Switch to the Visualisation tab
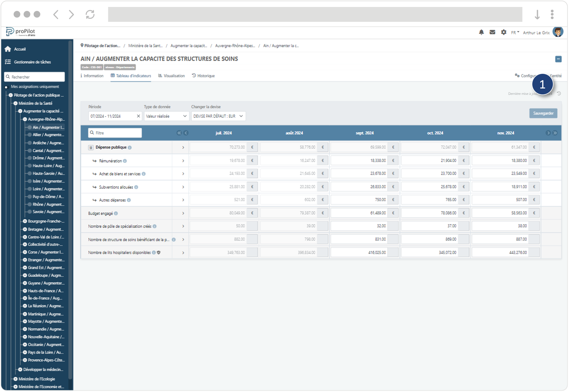 click(171, 76)
